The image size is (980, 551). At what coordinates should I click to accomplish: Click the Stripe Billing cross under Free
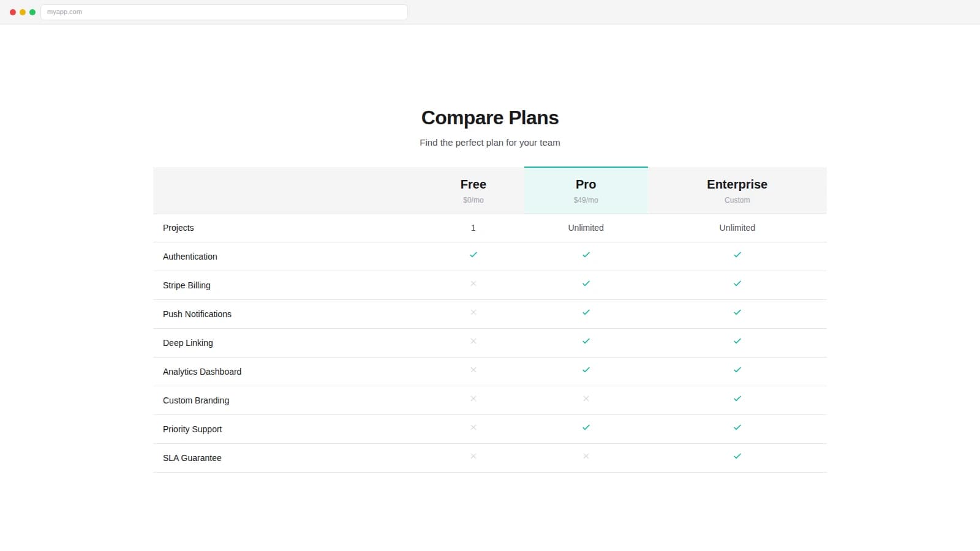coord(473,283)
